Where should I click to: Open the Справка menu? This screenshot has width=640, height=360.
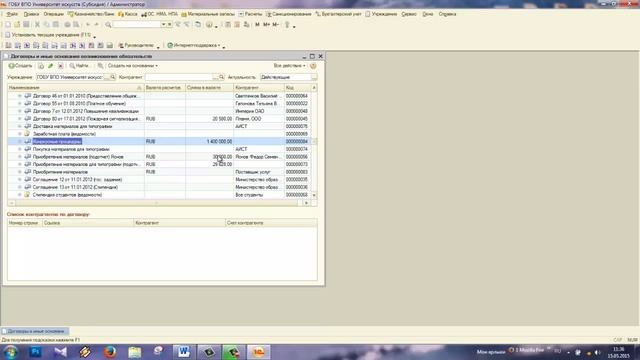pyautogui.click(x=447, y=14)
